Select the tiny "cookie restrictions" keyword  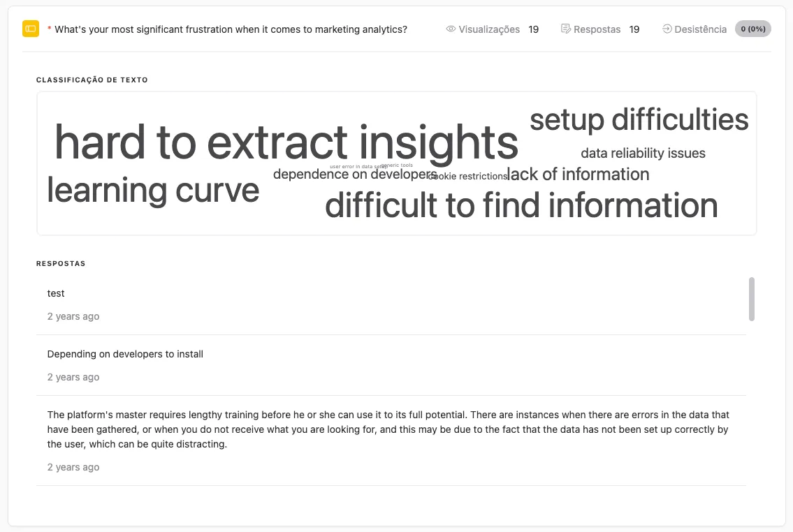(467, 177)
